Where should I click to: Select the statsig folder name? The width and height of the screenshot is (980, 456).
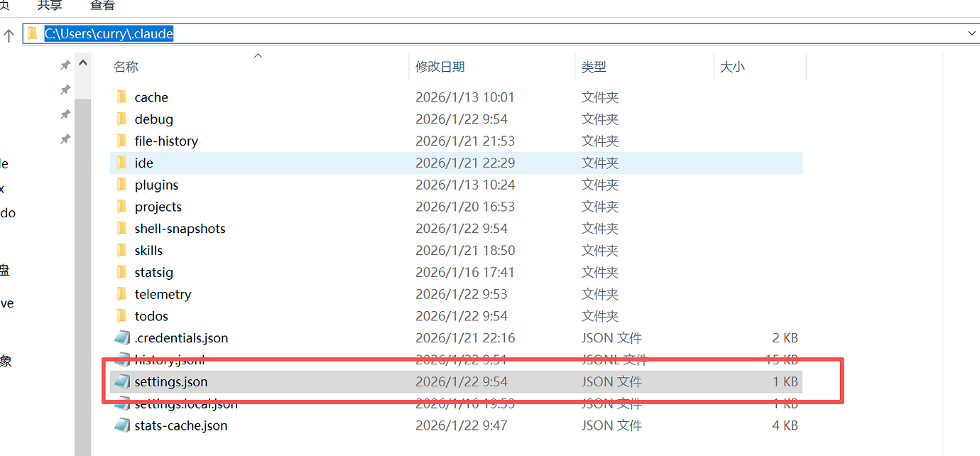pos(154,272)
